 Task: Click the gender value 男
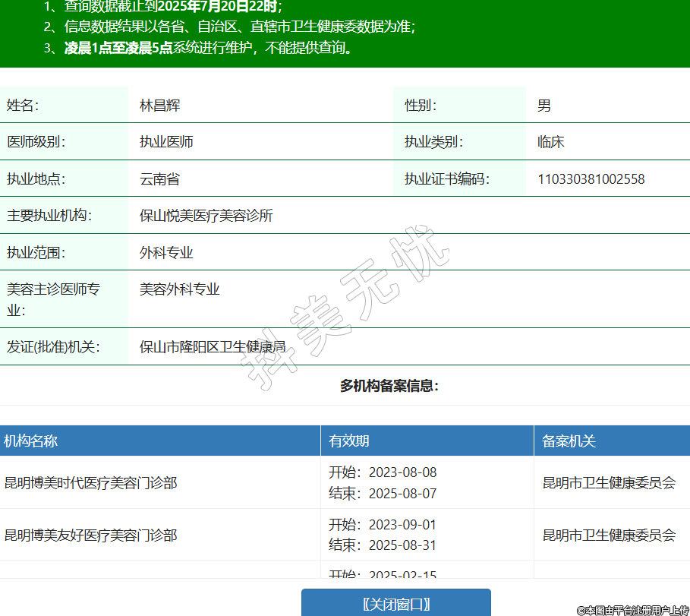(x=543, y=106)
